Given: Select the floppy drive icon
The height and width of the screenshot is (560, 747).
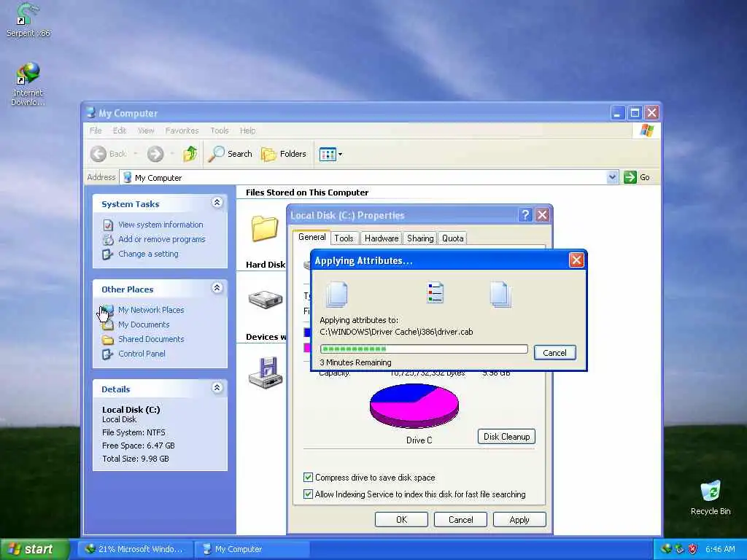Looking at the screenshot, I should tap(266, 373).
